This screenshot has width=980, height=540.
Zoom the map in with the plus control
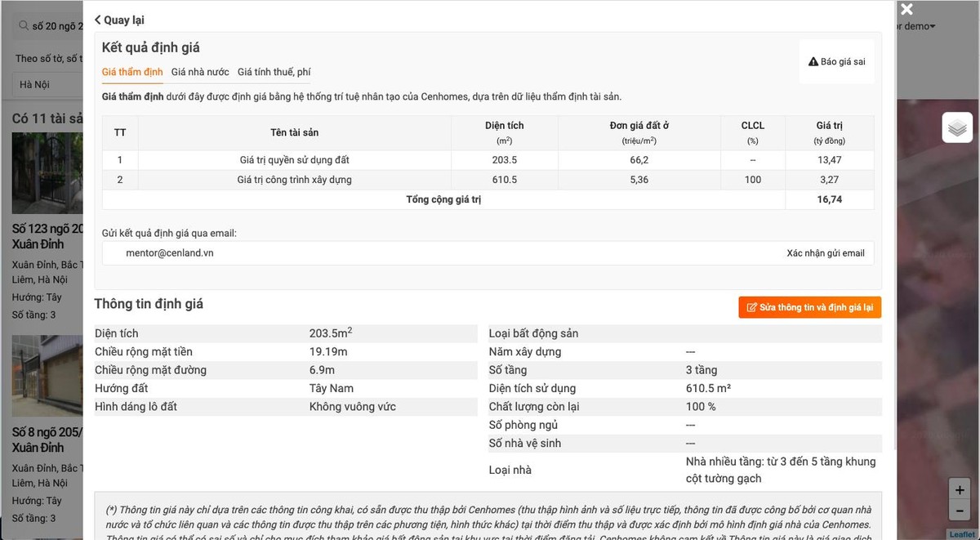959,492
